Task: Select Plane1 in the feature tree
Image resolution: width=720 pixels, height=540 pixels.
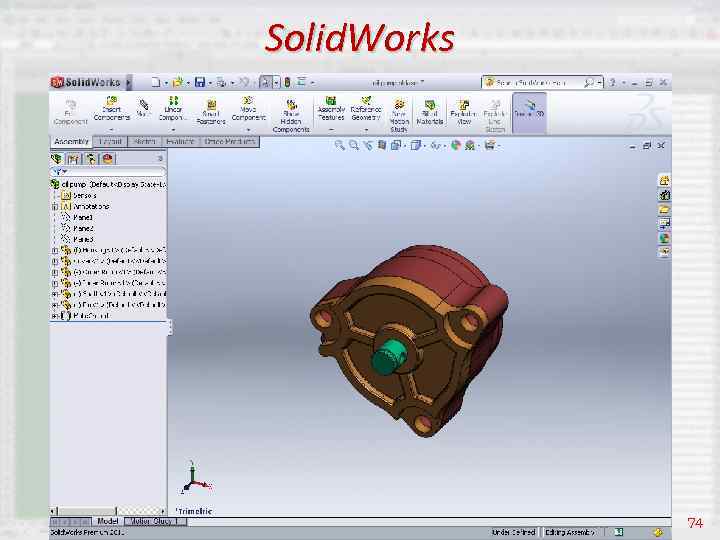Action: [83, 217]
